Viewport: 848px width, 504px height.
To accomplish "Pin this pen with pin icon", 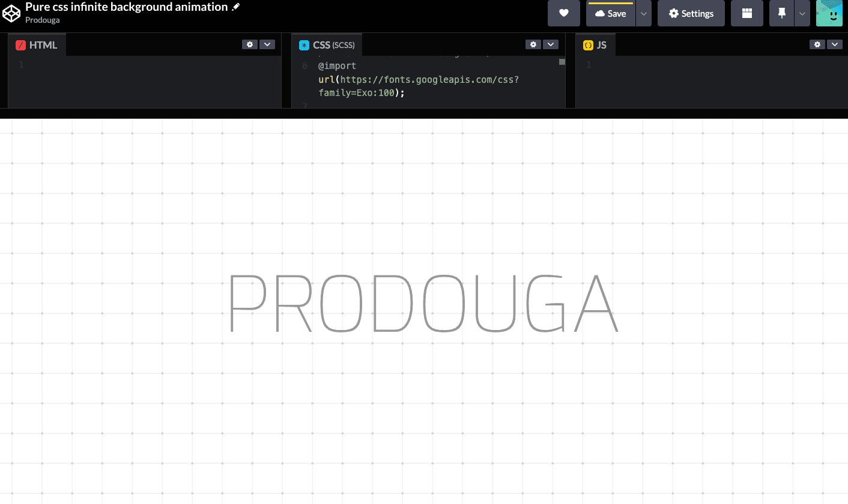I will [781, 13].
